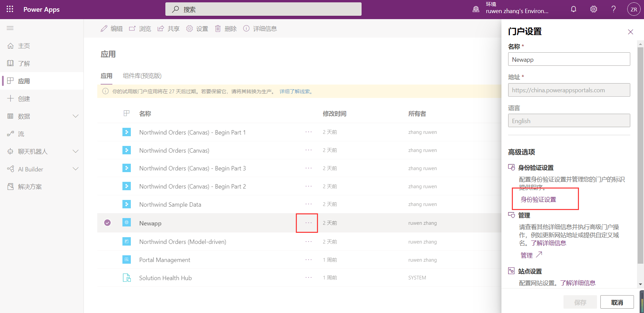Switch to the Apps (应用) tab
Image resolution: width=644 pixels, height=313 pixels.
[x=107, y=76]
